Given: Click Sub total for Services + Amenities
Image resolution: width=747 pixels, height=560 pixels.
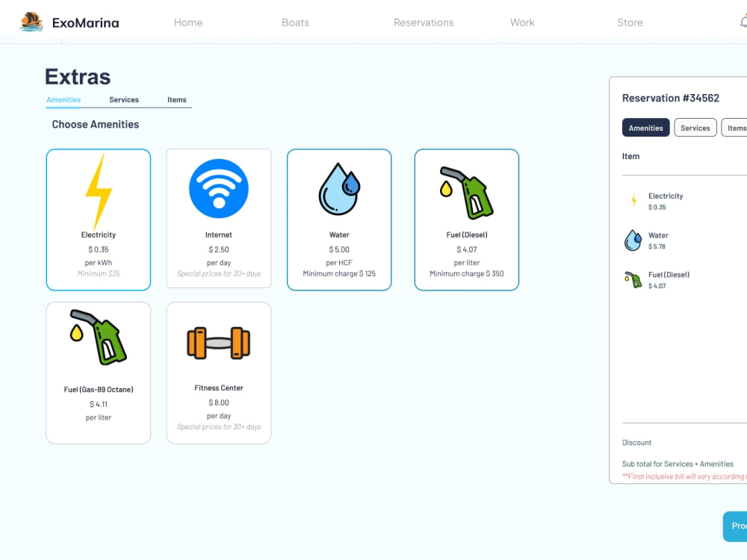Looking at the screenshot, I should click(678, 464).
